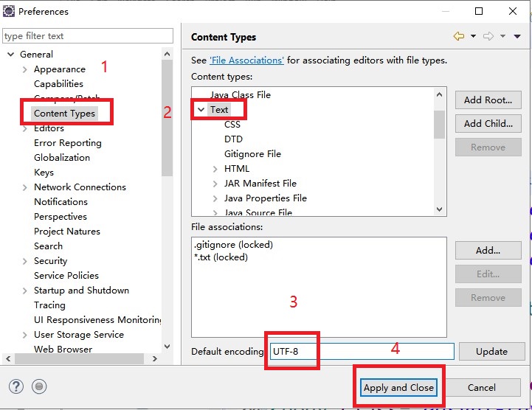Select Content Types in tree
The width and height of the screenshot is (532, 410).
(64, 114)
